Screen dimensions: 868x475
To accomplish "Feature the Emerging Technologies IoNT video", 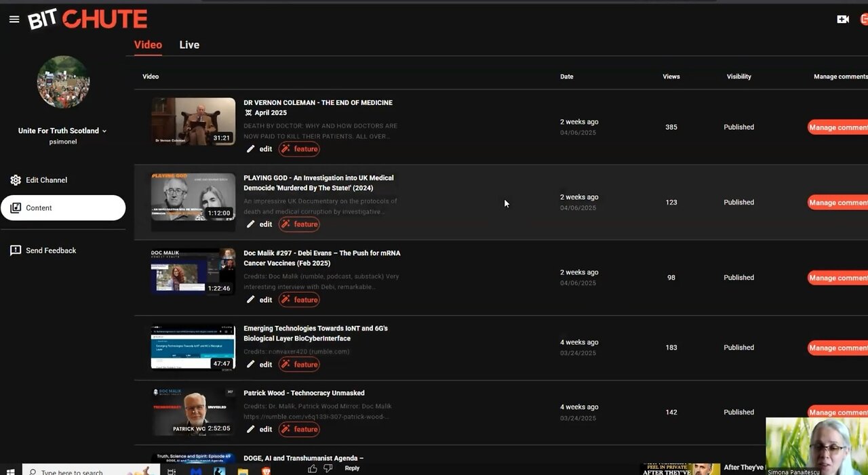I will click(299, 365).
